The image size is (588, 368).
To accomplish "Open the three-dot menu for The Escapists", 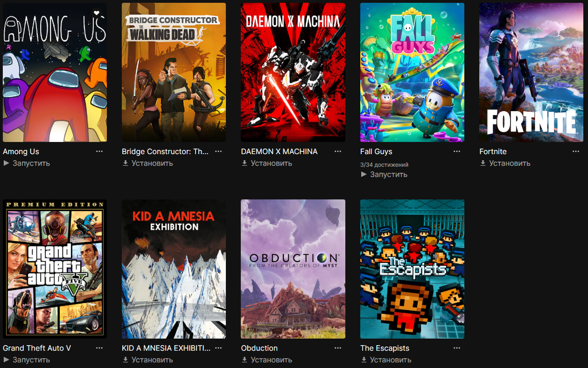I will click(457, 348).
